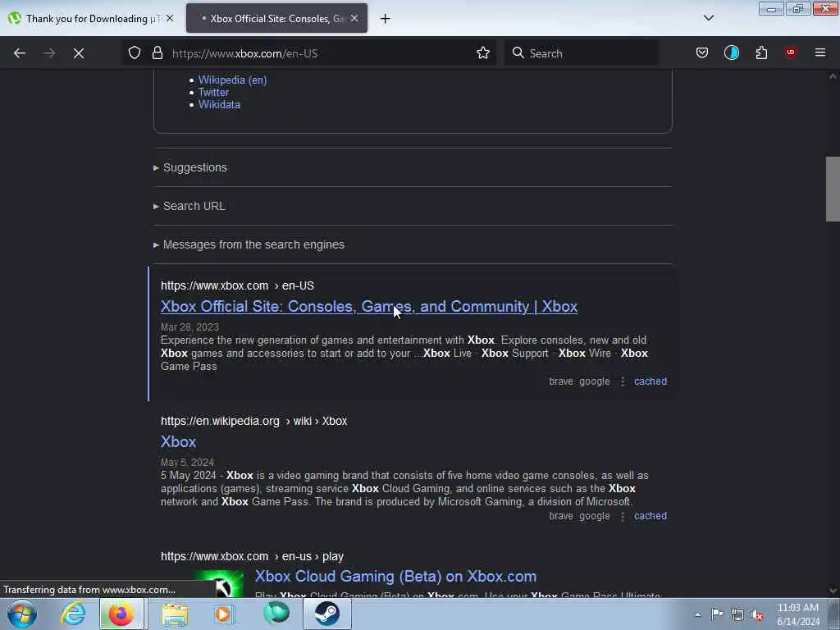
Task: Click the scrollbar down arrow
Action: click(x=833, y=591)
